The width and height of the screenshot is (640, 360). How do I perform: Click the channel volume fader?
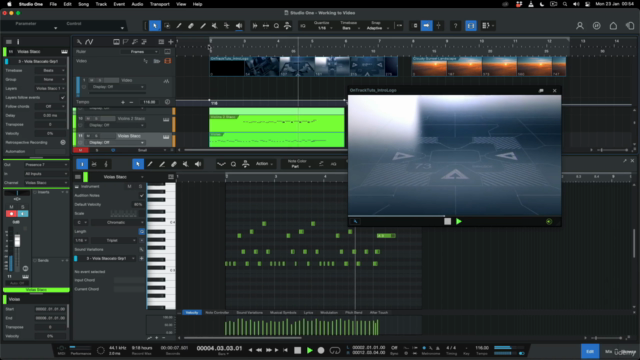[17, 241]
